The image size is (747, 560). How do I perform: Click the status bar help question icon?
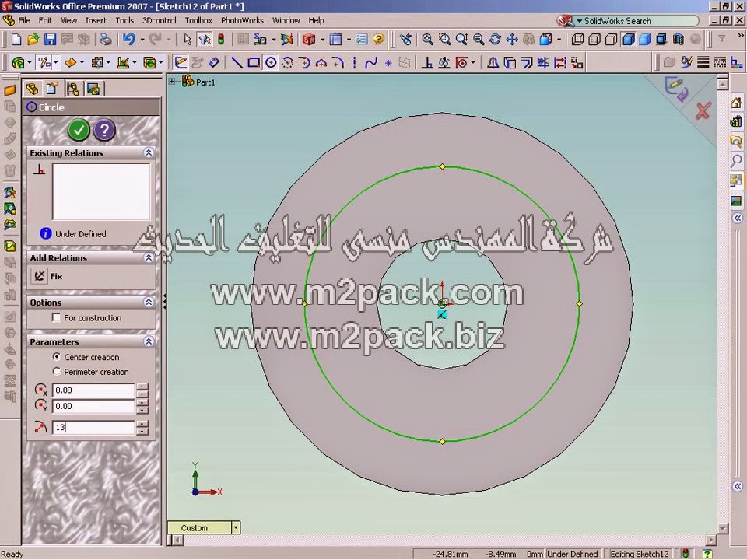coord(707,554)
